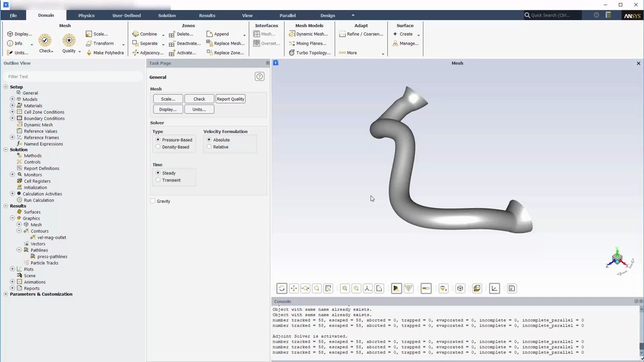Screen dimensions: 644x362
Task: Click the Combine Zones icon
Action: pyautogui.click(x=145, y=34)
